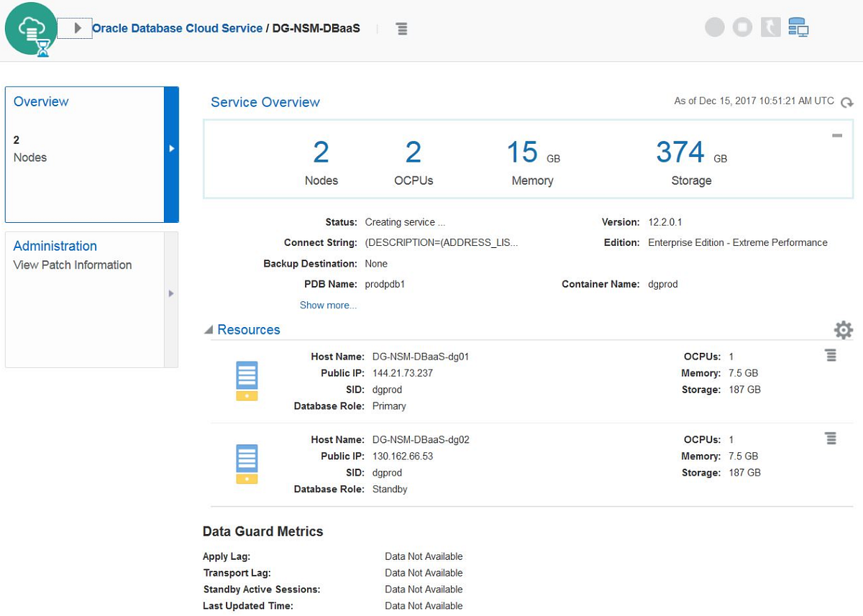The image size is (863, 616).
Task: Click the restart service arrow icon
Action: 770,27
